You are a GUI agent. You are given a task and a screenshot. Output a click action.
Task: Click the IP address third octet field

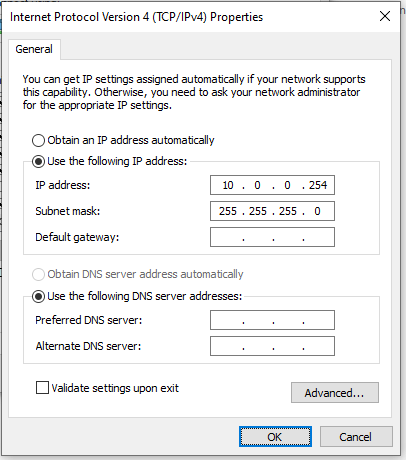287,185
